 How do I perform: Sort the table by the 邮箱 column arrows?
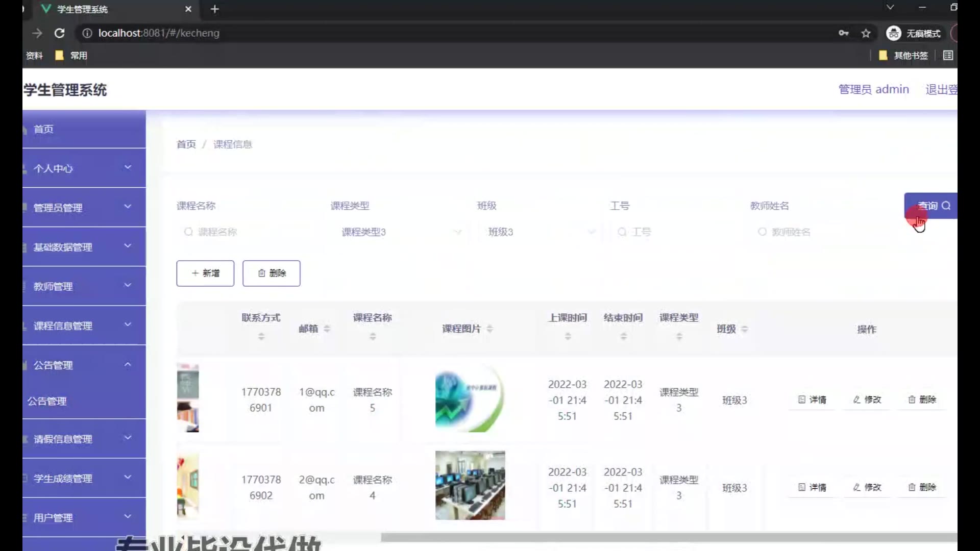tap(327, 329)
